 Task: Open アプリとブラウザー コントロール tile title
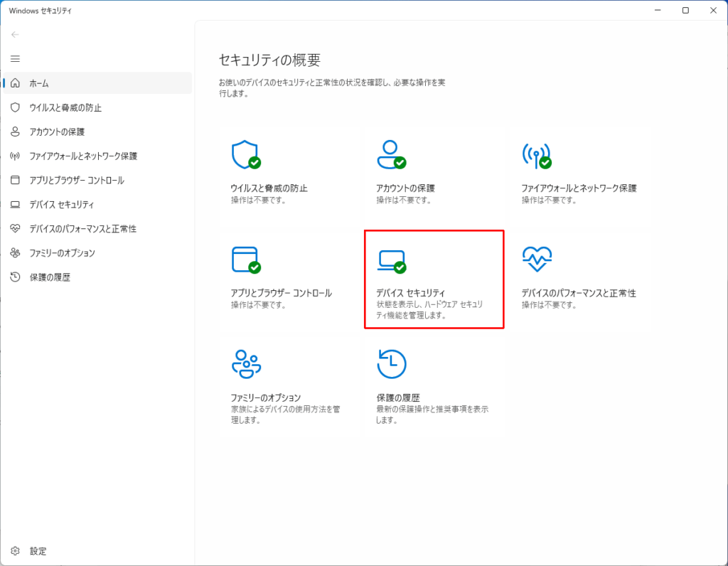282,293
